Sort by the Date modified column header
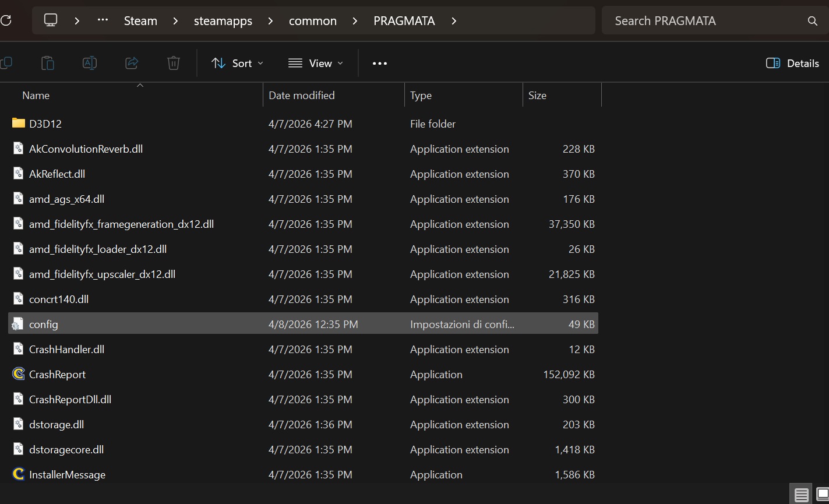Screen dimensions: 829x504 (302, 96)
